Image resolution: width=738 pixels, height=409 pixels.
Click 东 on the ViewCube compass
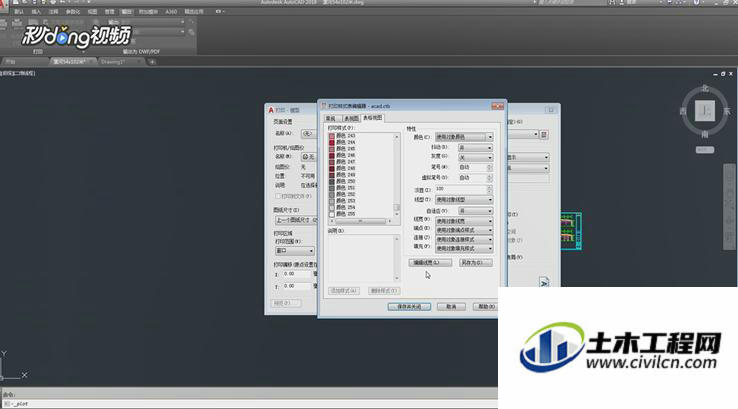pos(727,112)
